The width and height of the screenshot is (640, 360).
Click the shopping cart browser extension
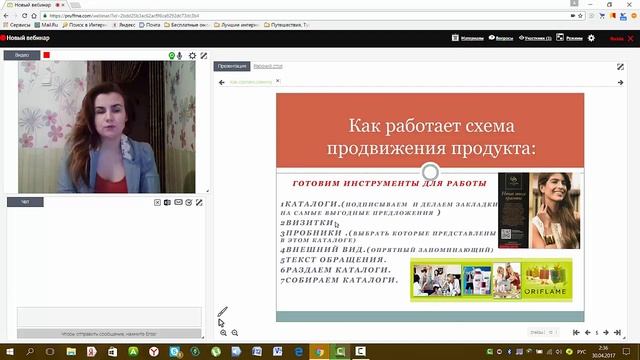point(602,16)
